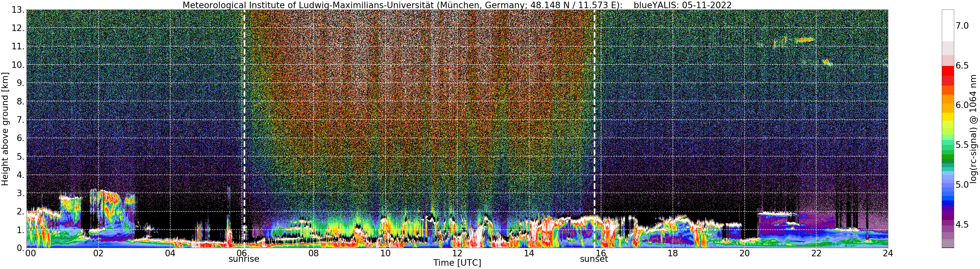Click the y-axis tick label '10.'
The width and height of the screenshot is (980, 269).
click(18, 65)
